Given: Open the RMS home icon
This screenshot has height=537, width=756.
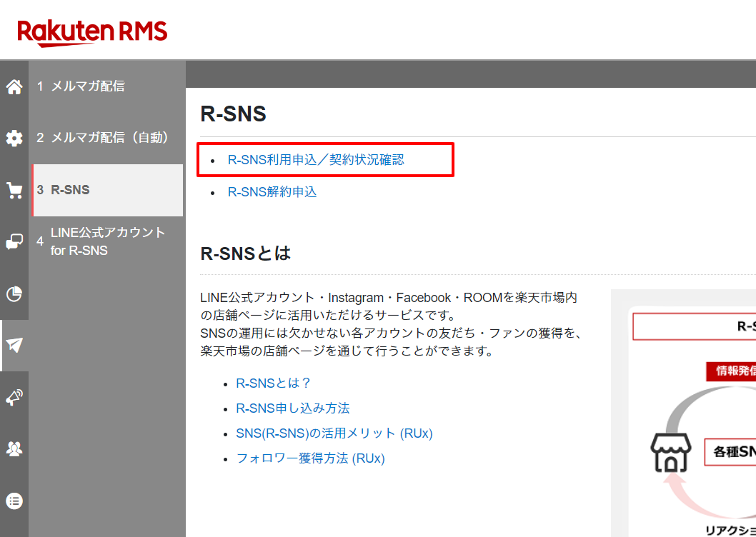Looking at the screenshot, I should point(14,86).
